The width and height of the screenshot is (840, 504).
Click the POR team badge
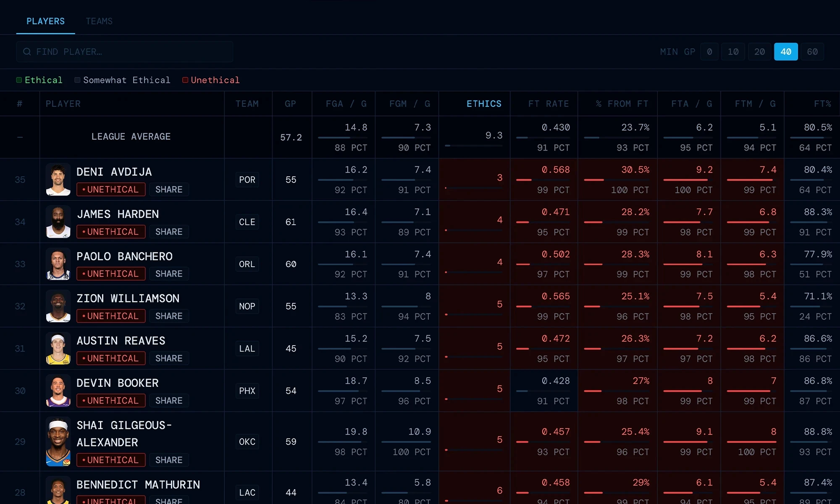tap(247, 180)
